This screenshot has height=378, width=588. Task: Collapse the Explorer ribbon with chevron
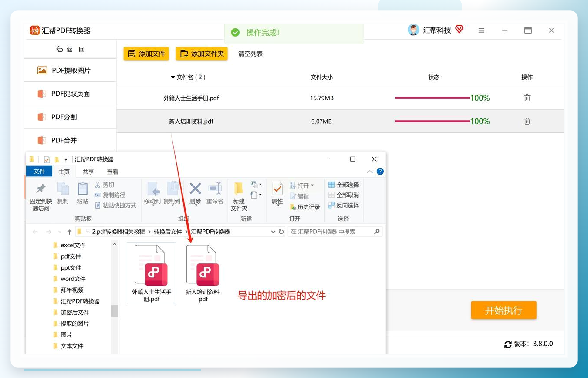370,172
